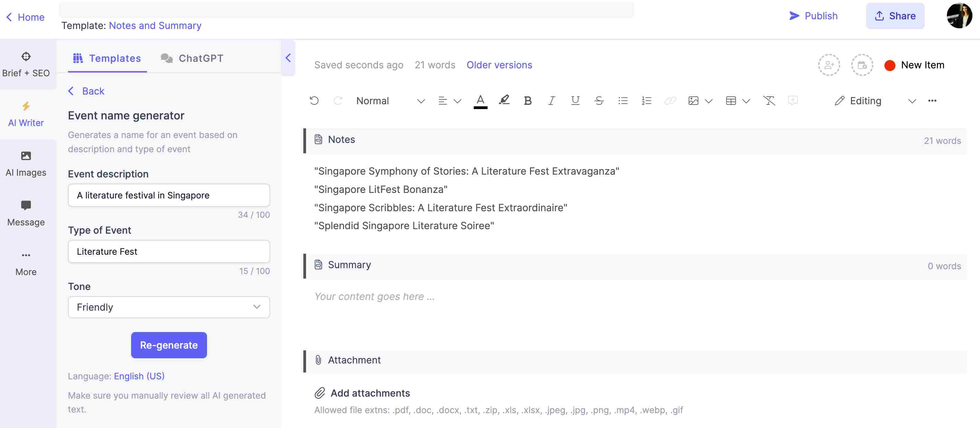
Task: Click the text highlight color swatch
Action: [504, 100]
